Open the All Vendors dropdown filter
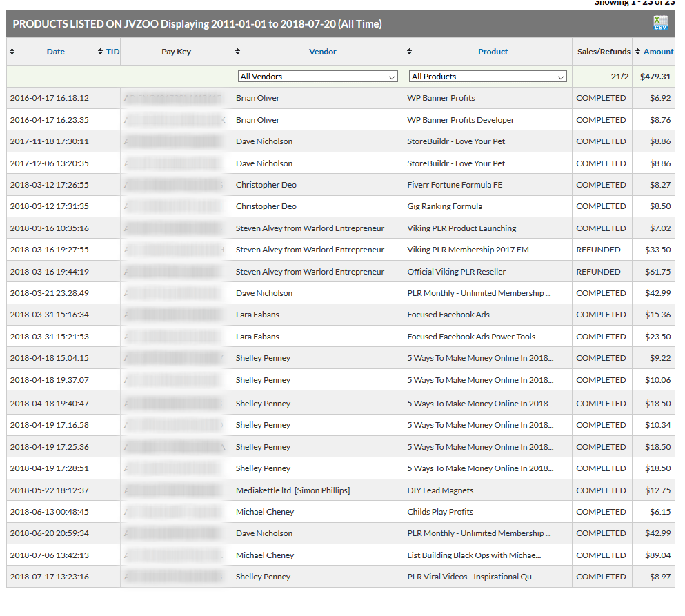Screen dimensions: 685x616 coord(317,77)
